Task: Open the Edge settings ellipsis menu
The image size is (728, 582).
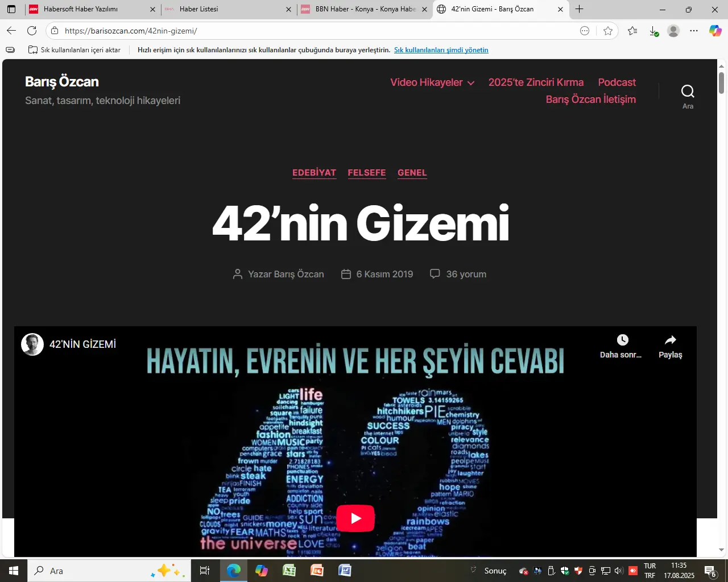Action: point(694,31)
